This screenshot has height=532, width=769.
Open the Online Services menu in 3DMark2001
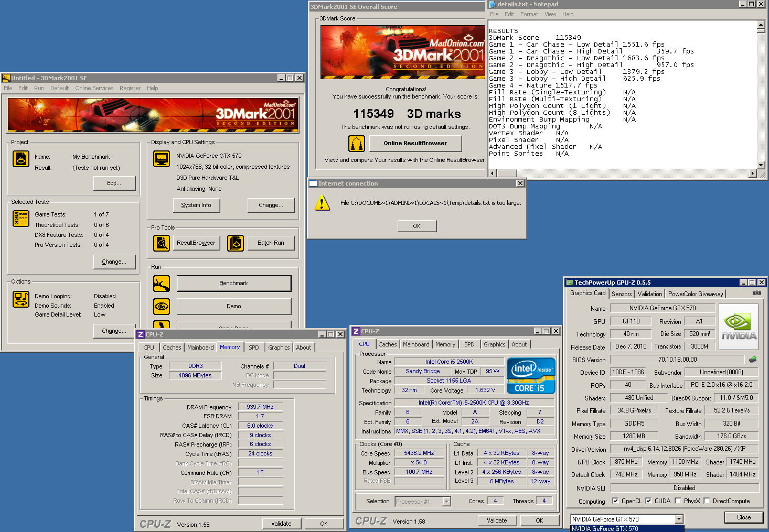94,88
